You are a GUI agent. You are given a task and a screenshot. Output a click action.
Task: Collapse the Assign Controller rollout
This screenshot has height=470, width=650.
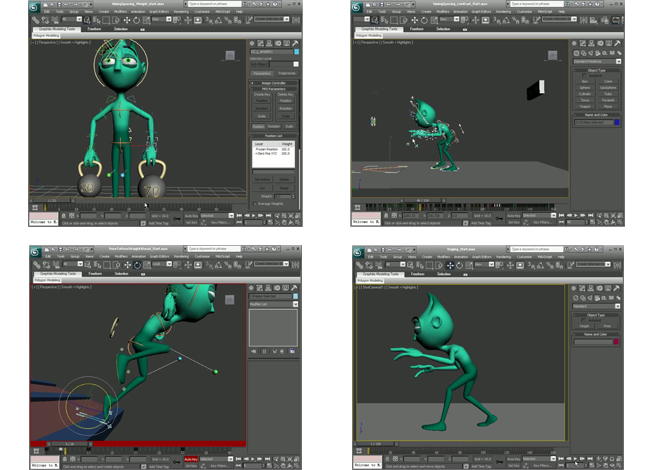pyautogui.click(x=273, y=85)
